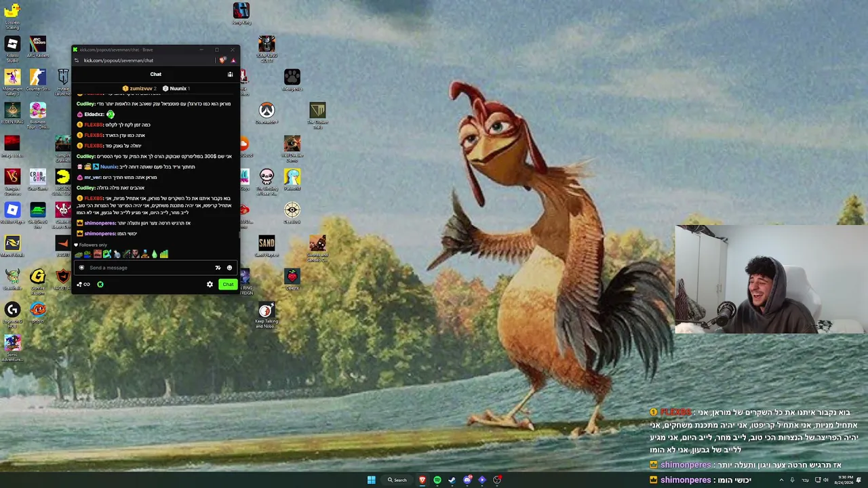The height and width of the screenshot is (488, 868).
Task: Open the Lossless Scaling desktop icon
Action: point(12,15)
